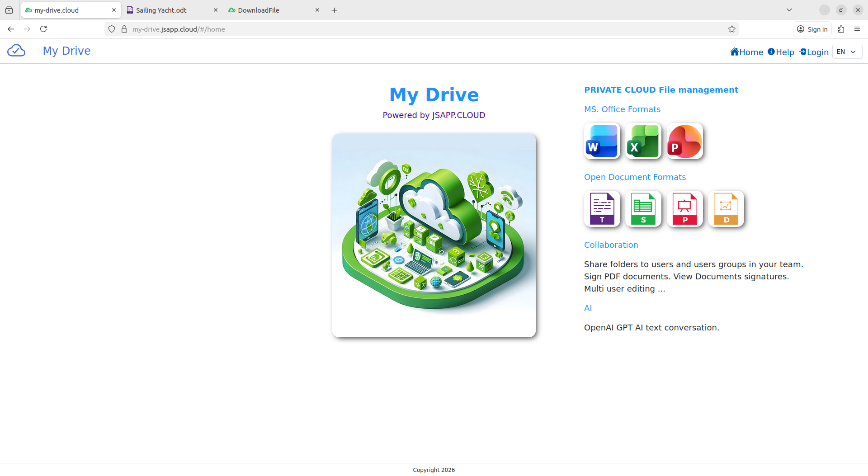Open Word documents from MS Office Formats

point(601,141)
